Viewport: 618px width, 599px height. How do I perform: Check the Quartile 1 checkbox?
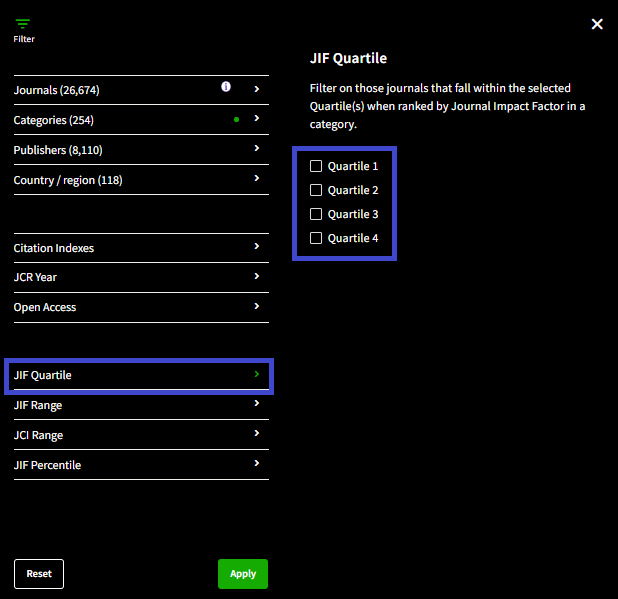tap(316, 166)
